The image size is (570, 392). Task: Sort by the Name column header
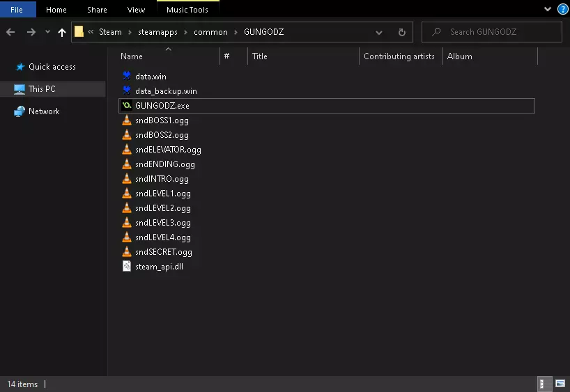[132, 56]
